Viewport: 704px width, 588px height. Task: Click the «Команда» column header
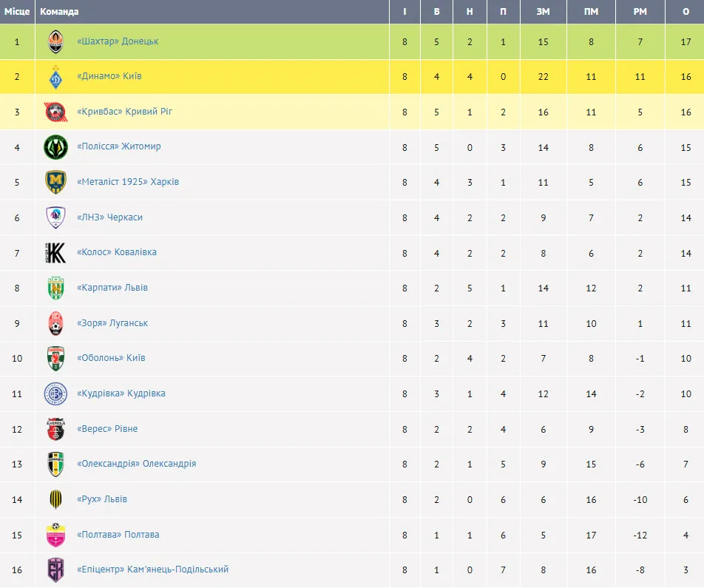coord(59,12)
